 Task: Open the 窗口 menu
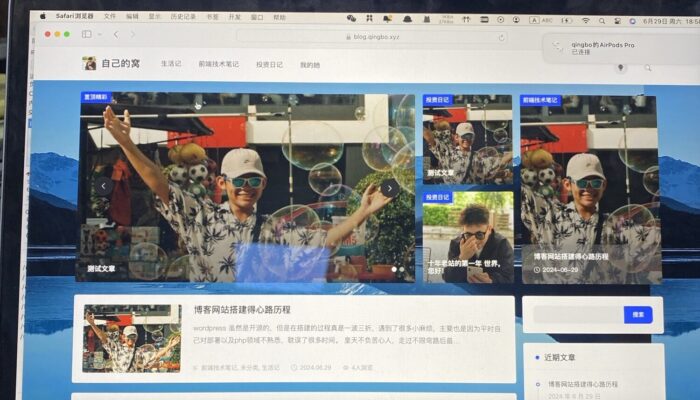257,17
